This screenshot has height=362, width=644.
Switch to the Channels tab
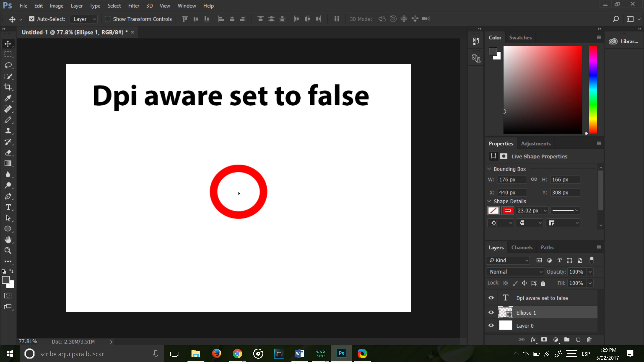coord(522,248)
